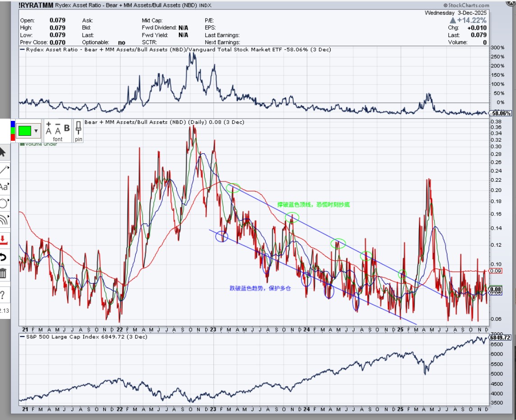Screen dimensions: 516x420
Task: Select the circle shape tool
Action: click(4, 203)
